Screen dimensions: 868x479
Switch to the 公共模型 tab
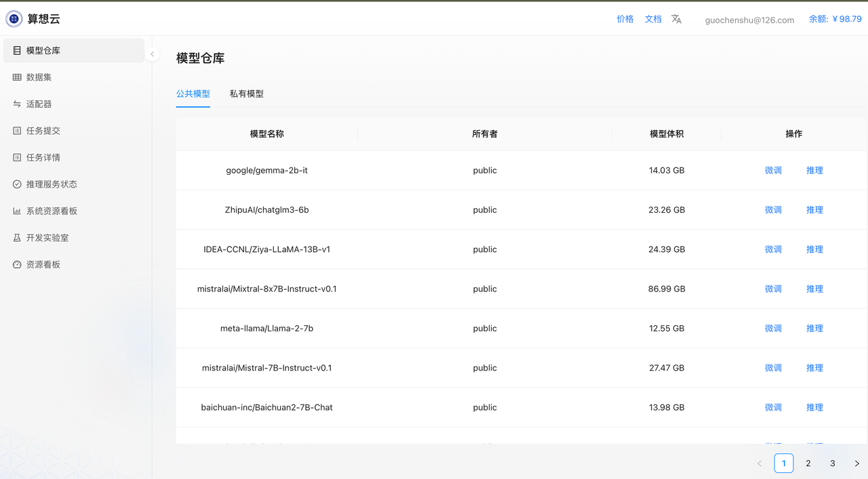pyautogui.click(x=193, y=94)
